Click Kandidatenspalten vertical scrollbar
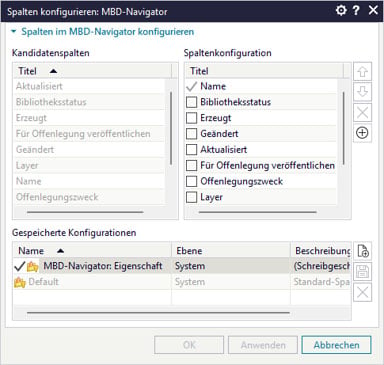384x365 pixels. click(x=171, y=128)
